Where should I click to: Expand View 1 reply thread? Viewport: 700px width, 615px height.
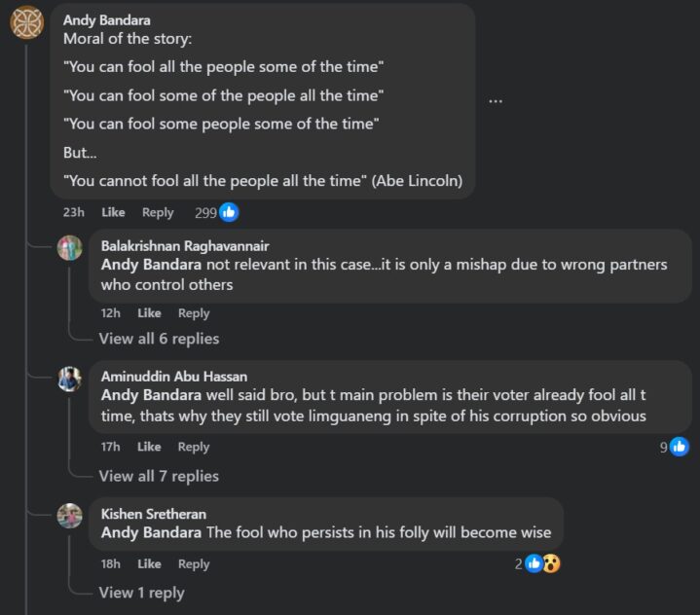tap(141, 593)
